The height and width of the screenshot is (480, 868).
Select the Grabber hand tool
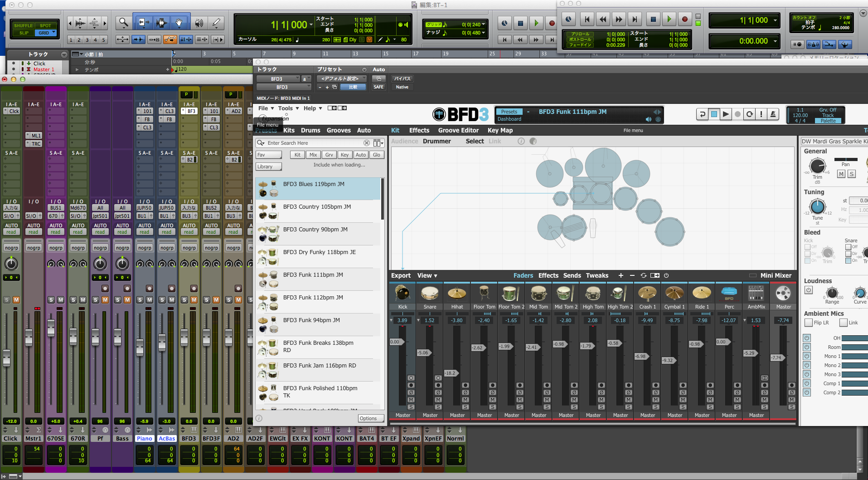[x=179, y=22]
